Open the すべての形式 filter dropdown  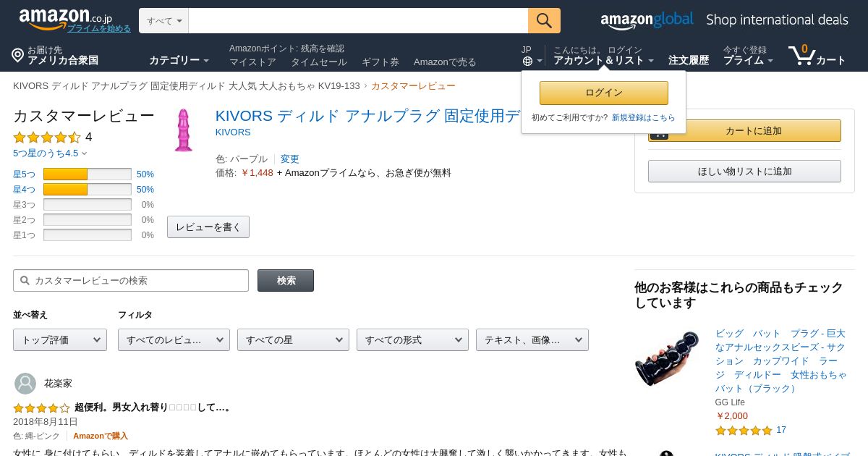(412, 339)
